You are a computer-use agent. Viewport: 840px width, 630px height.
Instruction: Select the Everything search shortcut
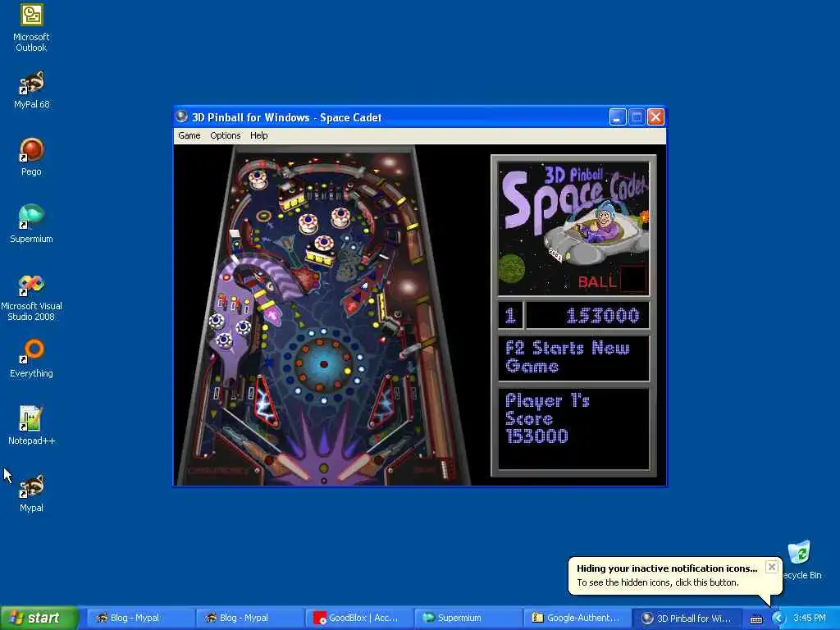coord(31,358)
